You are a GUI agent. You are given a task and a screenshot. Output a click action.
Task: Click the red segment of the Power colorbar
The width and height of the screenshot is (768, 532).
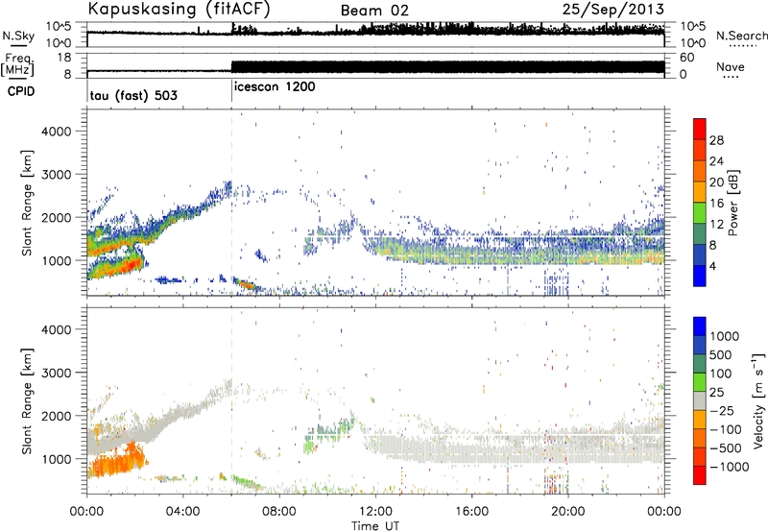pos(700,130)
